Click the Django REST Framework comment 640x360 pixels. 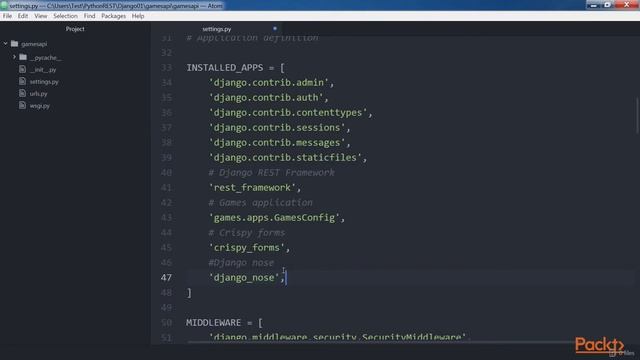[271, 173]
